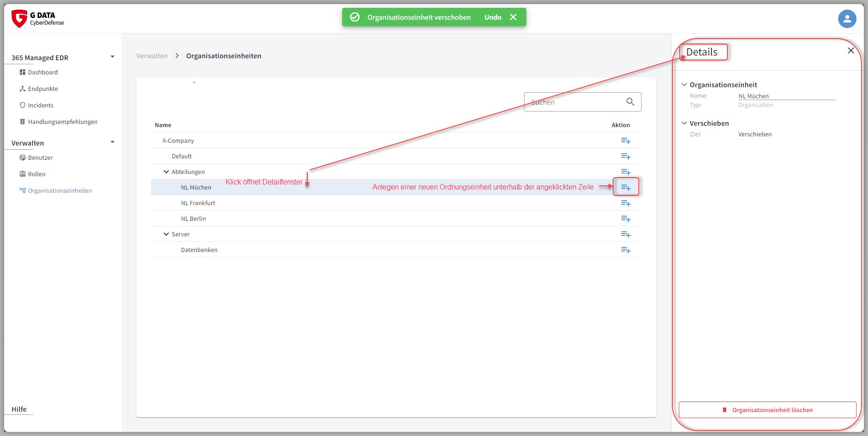Image resolution: width=868 pixels, height=436 pixels.
Task: Select the Datenbanken row
Action: tap(395, 250)
